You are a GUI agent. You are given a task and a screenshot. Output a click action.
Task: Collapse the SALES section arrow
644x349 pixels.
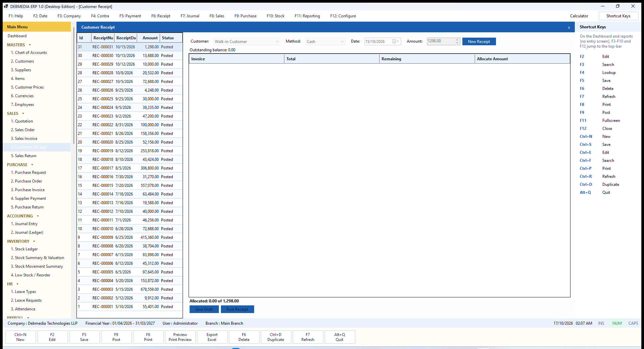23,114
